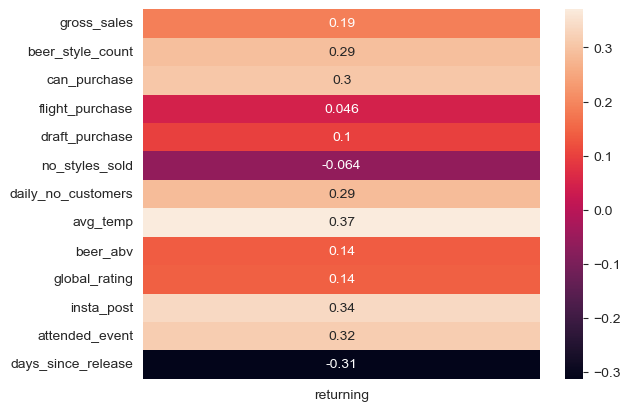Screen dimensions: 630x411
Task: Select the days_since_release cell with -0.31
Action: click(342, 364)
